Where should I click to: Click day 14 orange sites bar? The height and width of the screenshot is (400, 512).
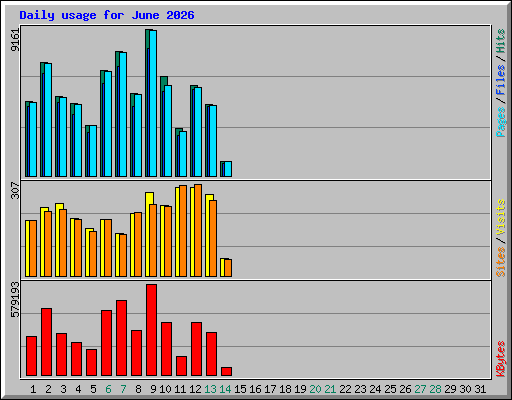(x=228, y=268)
